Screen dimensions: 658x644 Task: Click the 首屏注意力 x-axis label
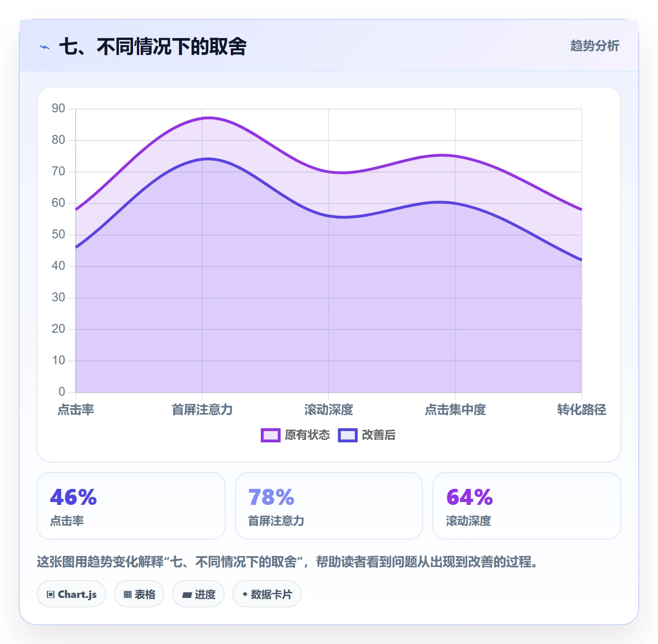[x=202, y=409]
